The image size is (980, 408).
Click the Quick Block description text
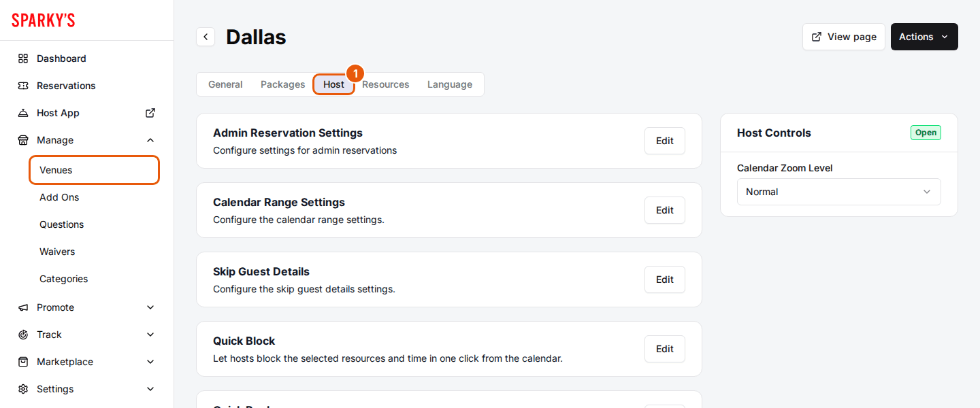point(388,358)
